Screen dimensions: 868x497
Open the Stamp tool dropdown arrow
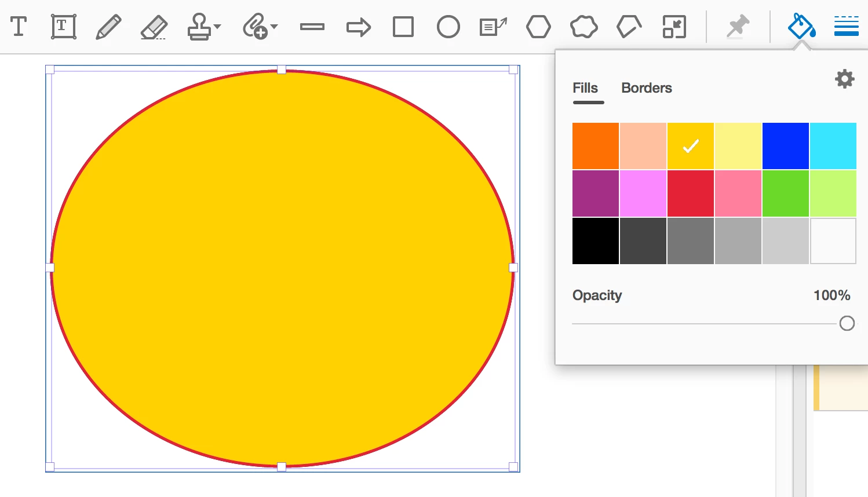point(217,27)
